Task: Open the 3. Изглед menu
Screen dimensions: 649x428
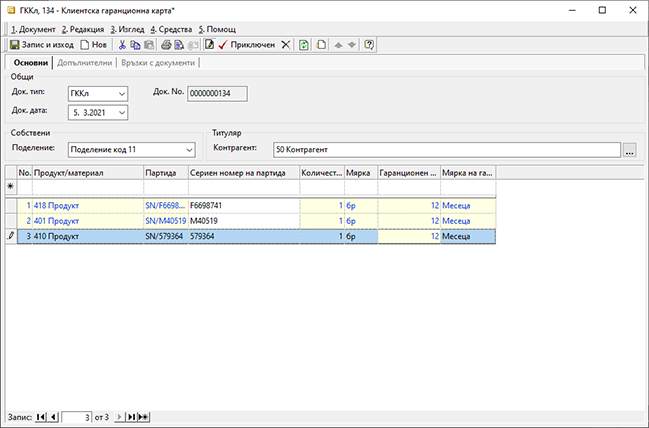Action: (127, 29)
